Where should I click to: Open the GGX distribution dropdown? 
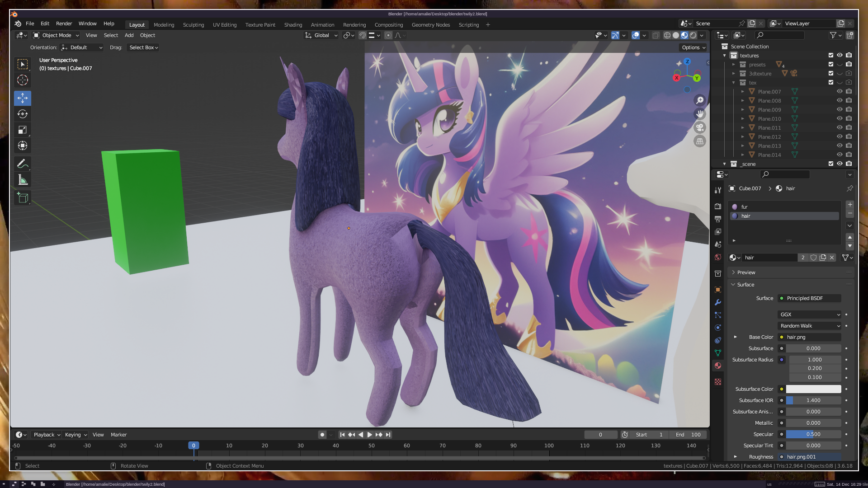point(809,314)
